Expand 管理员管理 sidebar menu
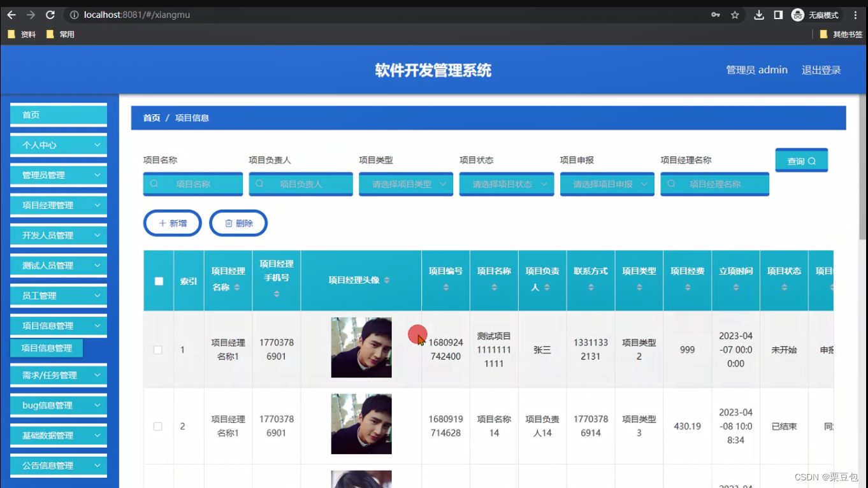868x488 pixels. [x=59, y=175]
